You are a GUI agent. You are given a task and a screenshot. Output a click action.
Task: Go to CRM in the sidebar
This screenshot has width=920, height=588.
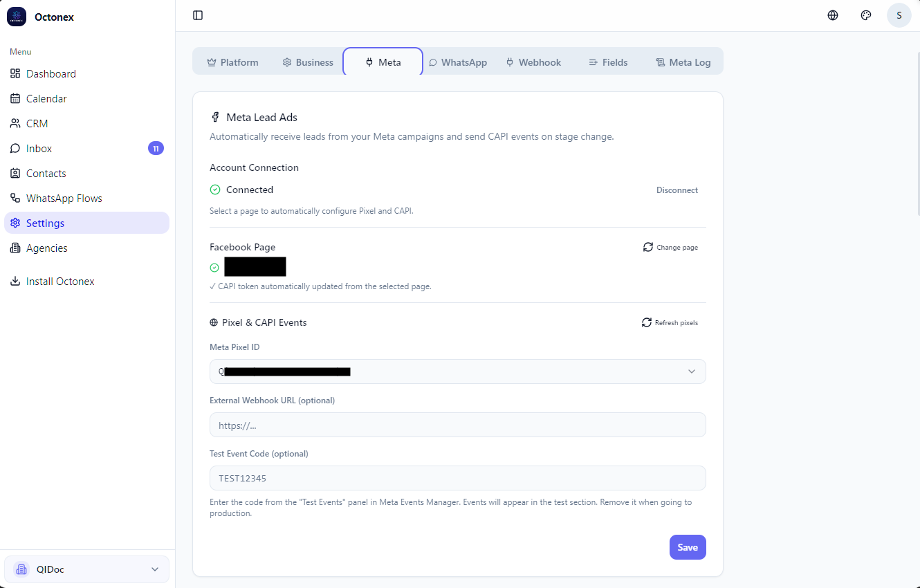tap(86, 123)
